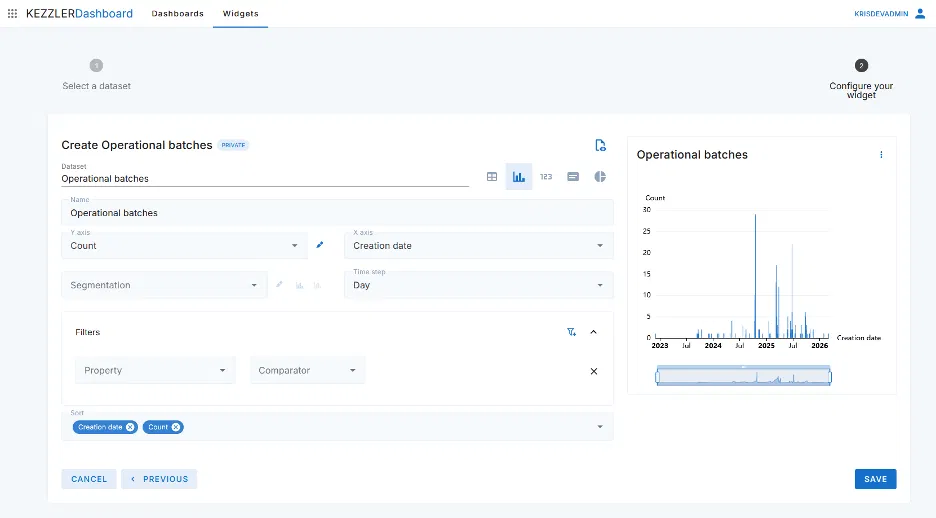Click the add filter funnel icon

(571, 332)
